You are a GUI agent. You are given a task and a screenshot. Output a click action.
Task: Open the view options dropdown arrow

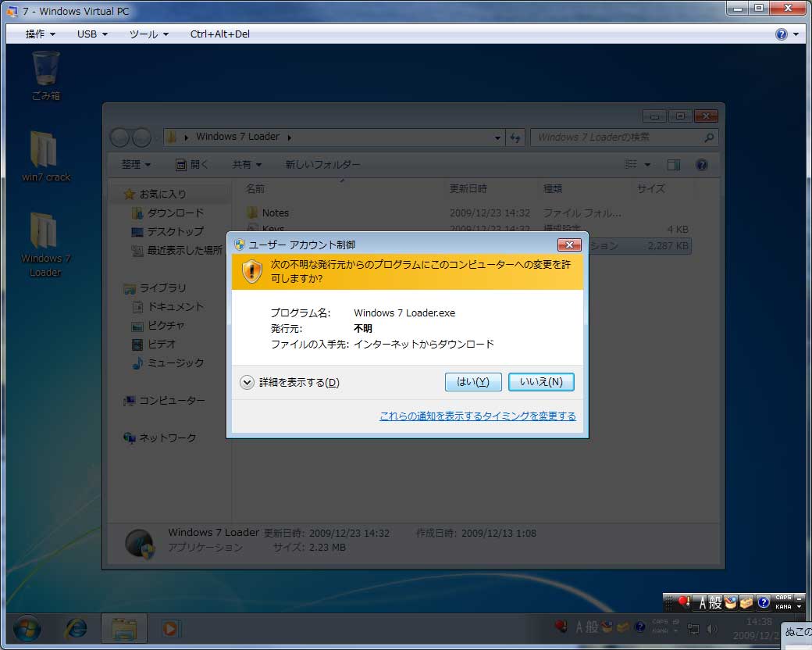click(x=647, y=165)
